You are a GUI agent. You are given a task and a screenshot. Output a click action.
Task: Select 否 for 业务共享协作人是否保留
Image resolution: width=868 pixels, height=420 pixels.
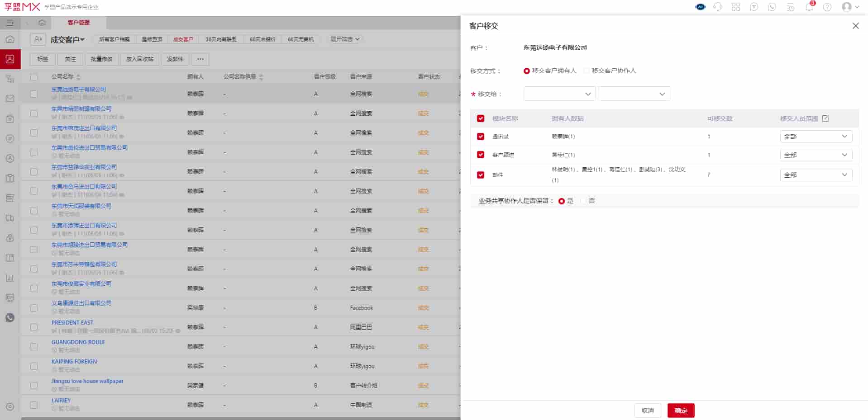pyautogui.click(x=584, y=201)
